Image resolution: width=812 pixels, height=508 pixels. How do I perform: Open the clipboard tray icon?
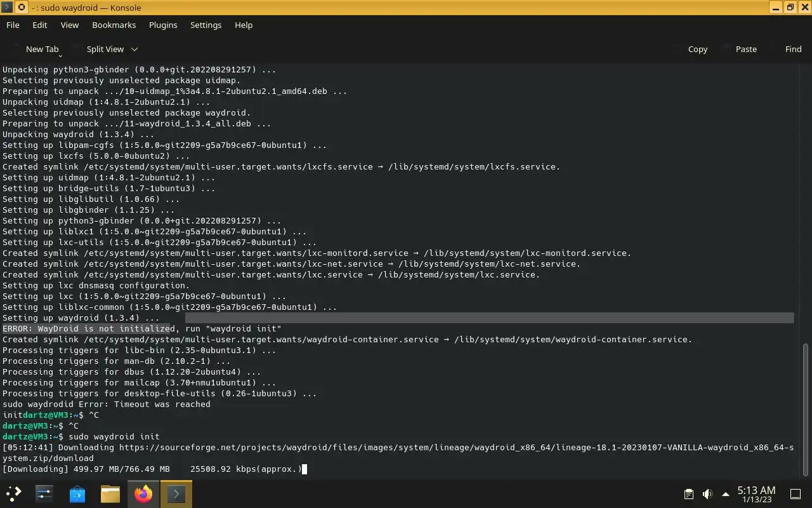pos(689,493)
